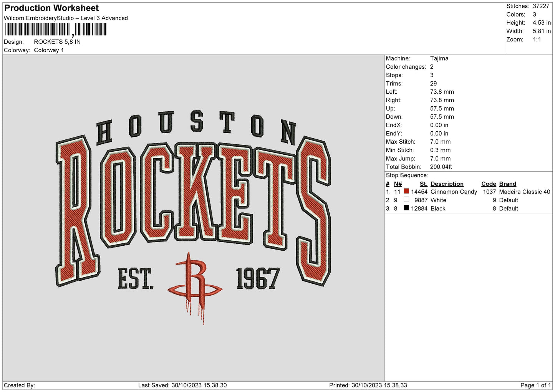The height and width of the screenshot is (392, 555).
Task: Click the Black thread color swatch
Action: (406, 208)
